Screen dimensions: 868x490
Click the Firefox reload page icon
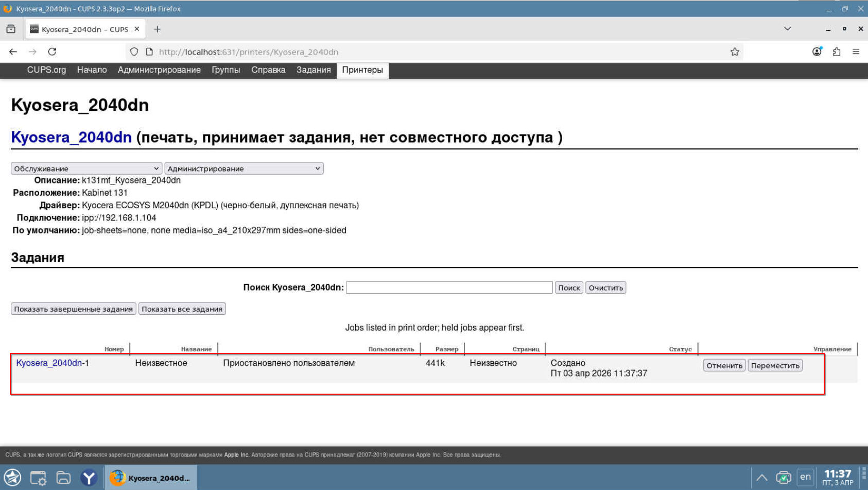click(x=52, y=52)
